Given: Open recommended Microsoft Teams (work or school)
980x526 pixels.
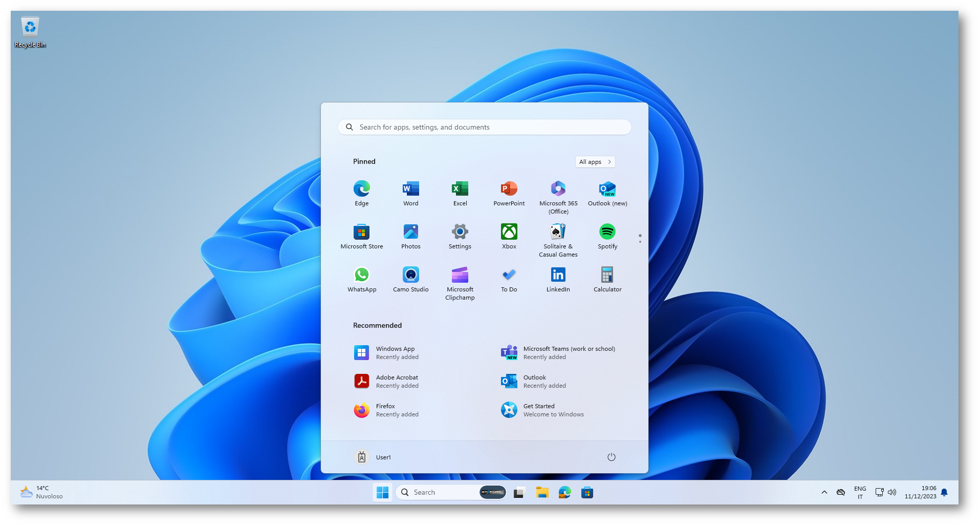Looking at the screenshot, I should (559, 353).
